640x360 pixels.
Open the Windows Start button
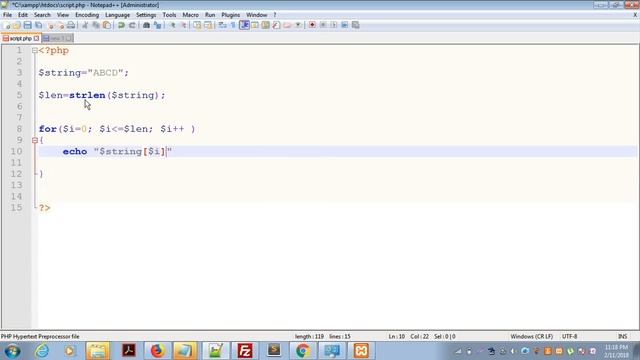(12, 351)
